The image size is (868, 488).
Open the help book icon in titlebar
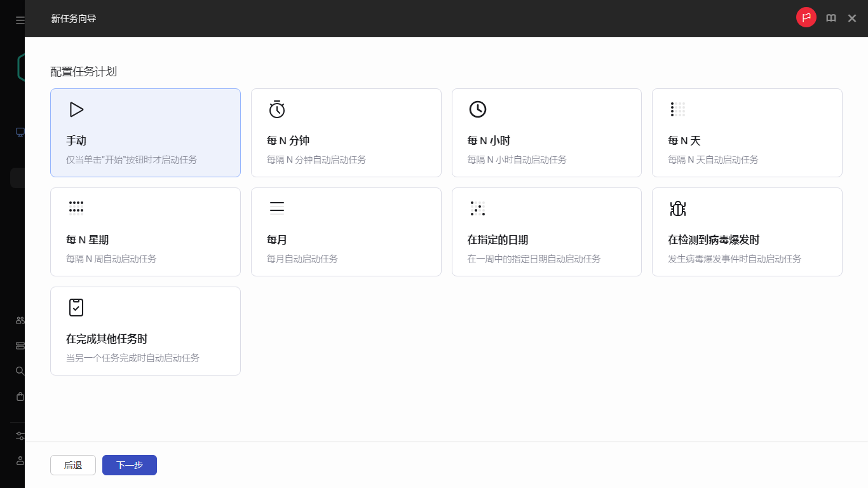click(831, 17)
